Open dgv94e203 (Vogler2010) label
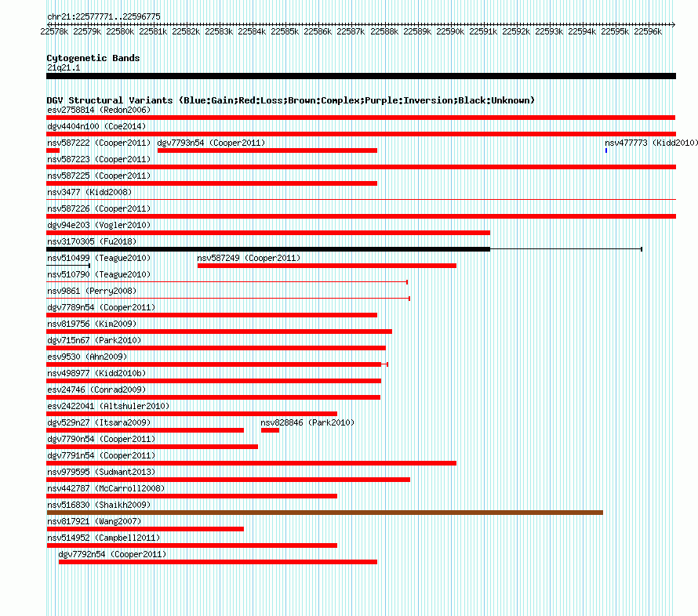Screen dimensions: 698x616 (x=99, y=225)
